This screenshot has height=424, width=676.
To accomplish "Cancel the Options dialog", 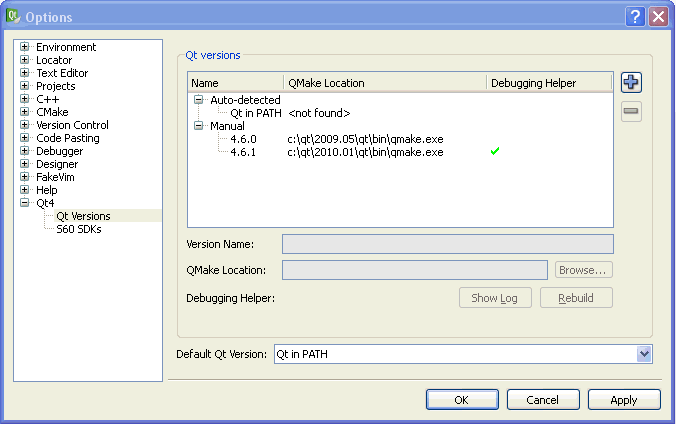I will [x=543, y=400].
